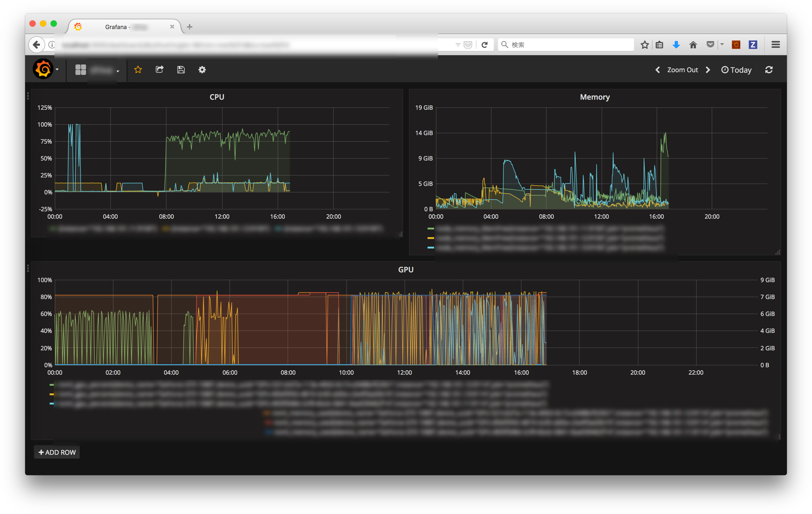The width and height of the screenshot is (812, 514).
Task: Open Firefox hamburger menu
Action: [x=775, y=44]
